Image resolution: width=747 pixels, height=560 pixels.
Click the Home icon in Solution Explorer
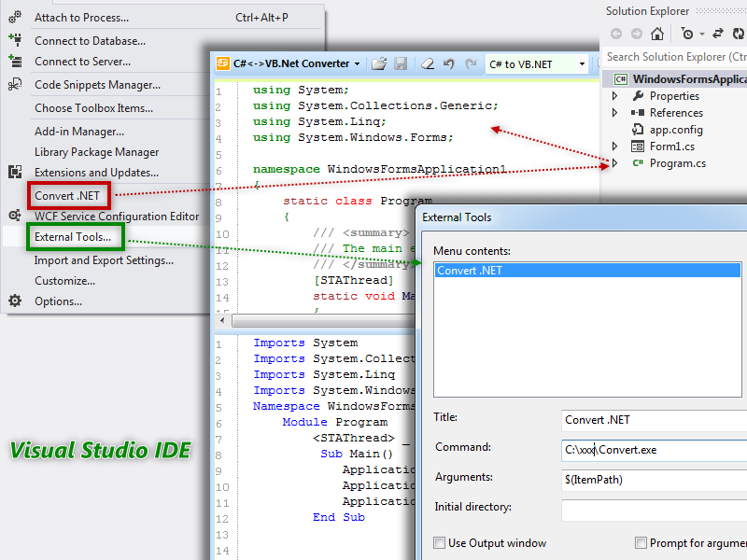point(657,34)
